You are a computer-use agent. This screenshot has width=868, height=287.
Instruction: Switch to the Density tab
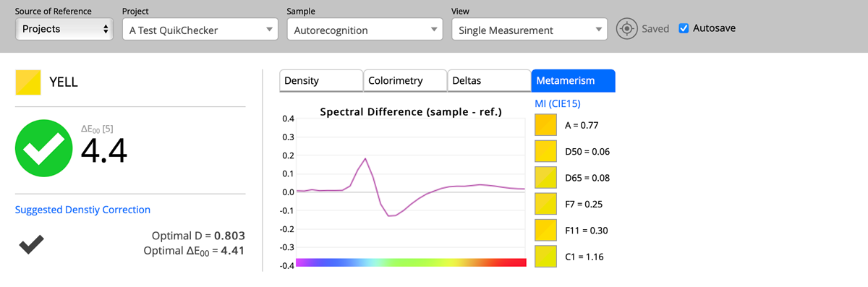[x=321, y=80]
